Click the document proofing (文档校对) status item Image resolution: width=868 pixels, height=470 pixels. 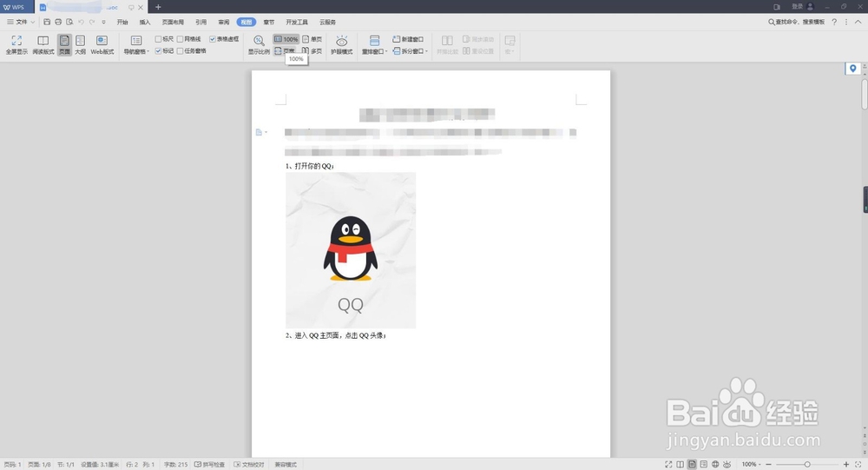point(248,465)
